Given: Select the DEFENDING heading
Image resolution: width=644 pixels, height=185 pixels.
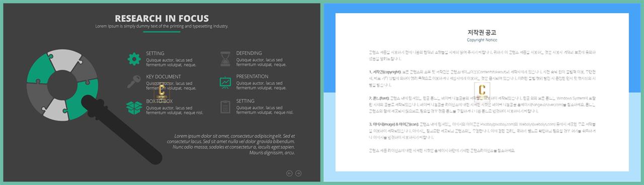Looking at the screenshot, I should click(x=249, y=53).
